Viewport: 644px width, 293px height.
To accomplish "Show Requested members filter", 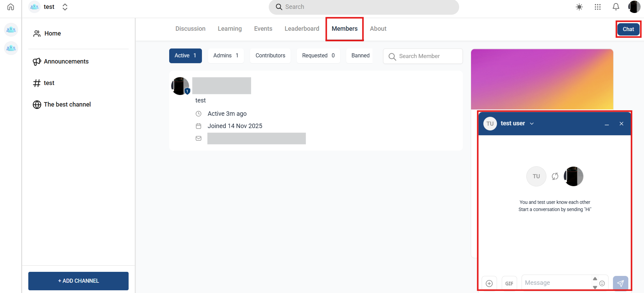I will pos(318,56).
